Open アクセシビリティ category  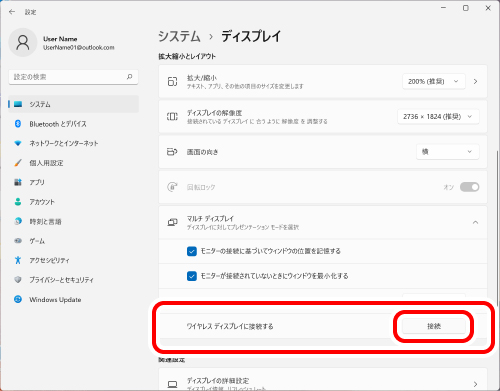(x=73, y=260)
